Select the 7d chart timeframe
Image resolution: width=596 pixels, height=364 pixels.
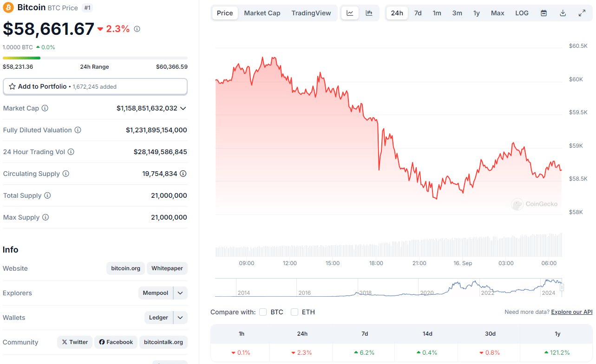click(x=417, y=13)
